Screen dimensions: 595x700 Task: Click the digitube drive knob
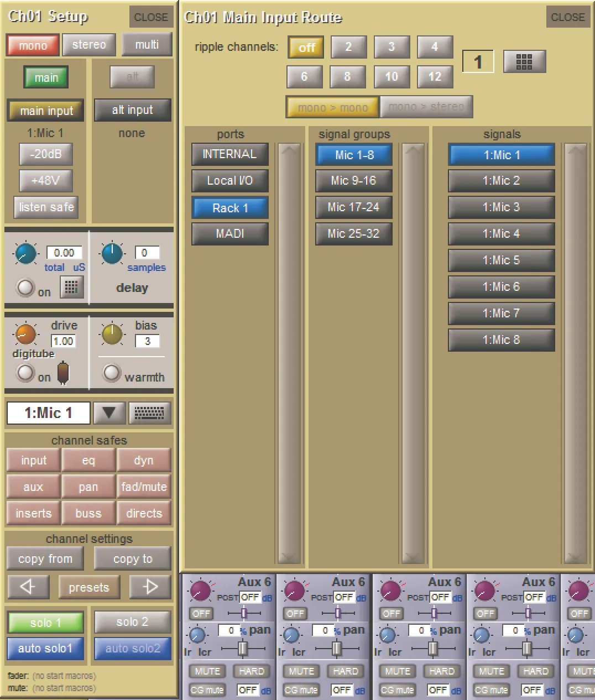[x=25, y=334]
